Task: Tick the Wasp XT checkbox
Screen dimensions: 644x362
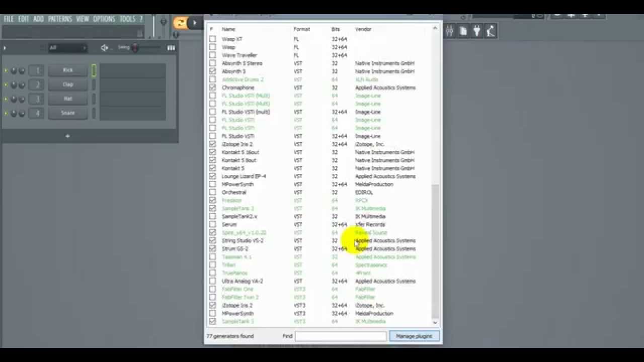Action: pyautogui.click(x=213, y=39)
